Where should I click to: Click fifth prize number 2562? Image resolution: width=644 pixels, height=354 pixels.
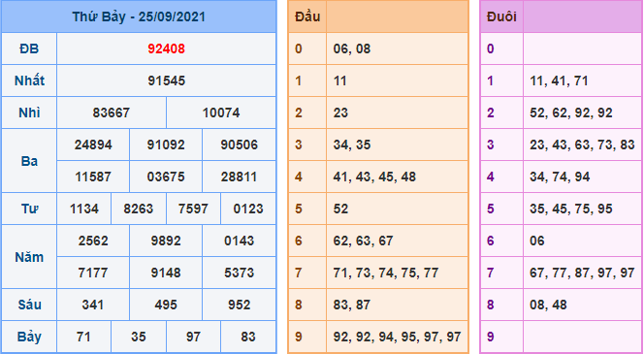pos(93,241)
